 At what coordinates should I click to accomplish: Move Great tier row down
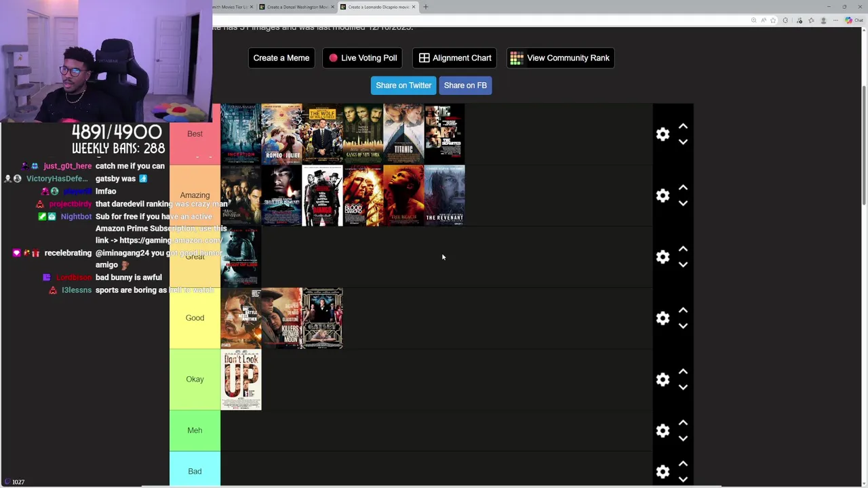(x=683, y=264)
